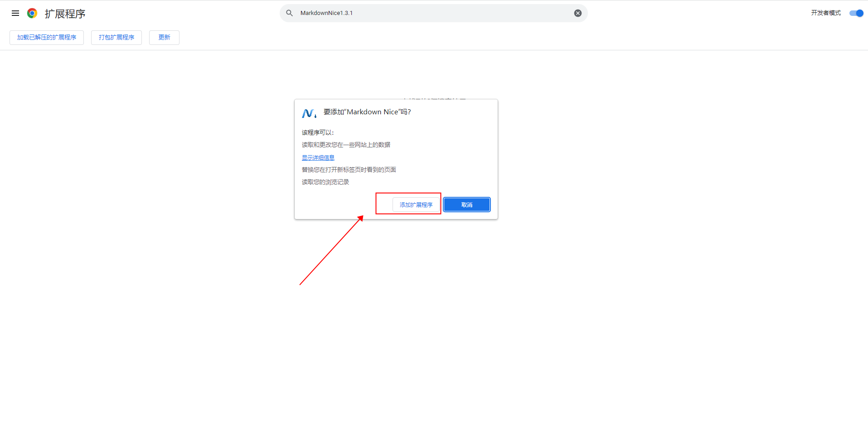Click the Markdown Nice logo icon
868x425 pixels.
pos(309,113)
